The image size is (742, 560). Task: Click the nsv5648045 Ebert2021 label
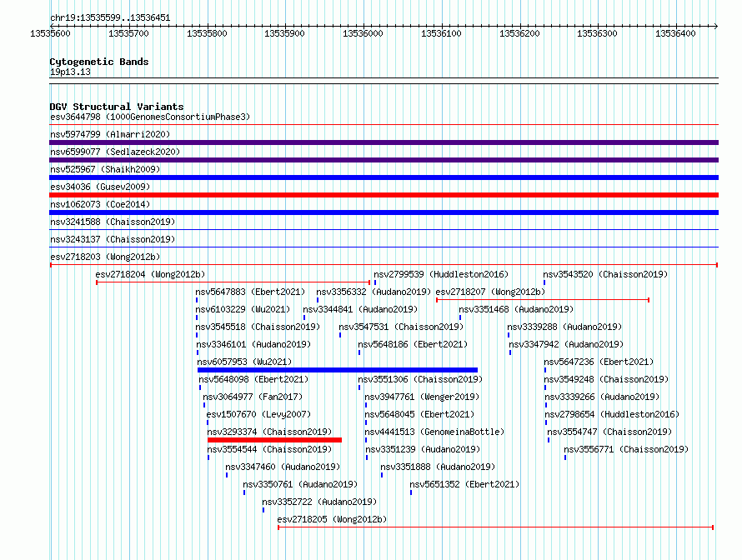click(419, 414)
